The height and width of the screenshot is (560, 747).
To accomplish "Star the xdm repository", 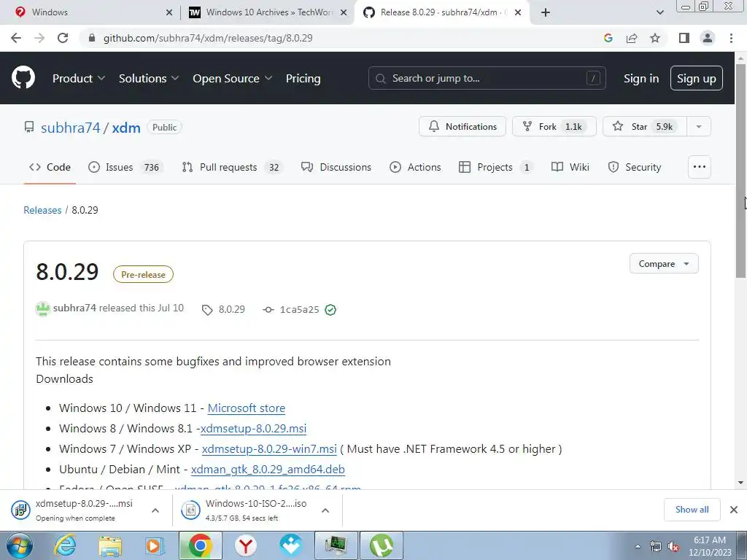I will pyautogui.click(x=645, y=127).
